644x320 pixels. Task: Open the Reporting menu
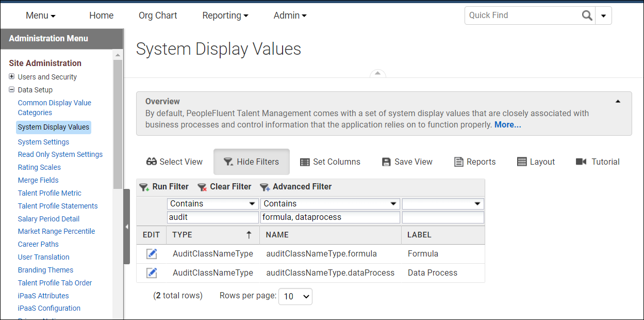pyautogui.click(x=225, y=15)
